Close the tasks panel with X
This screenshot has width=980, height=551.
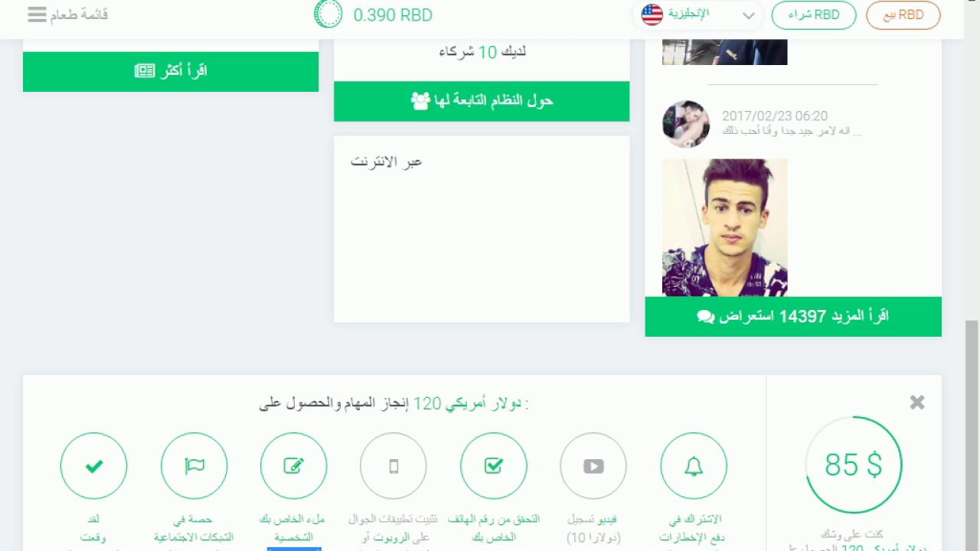(917, 403)
